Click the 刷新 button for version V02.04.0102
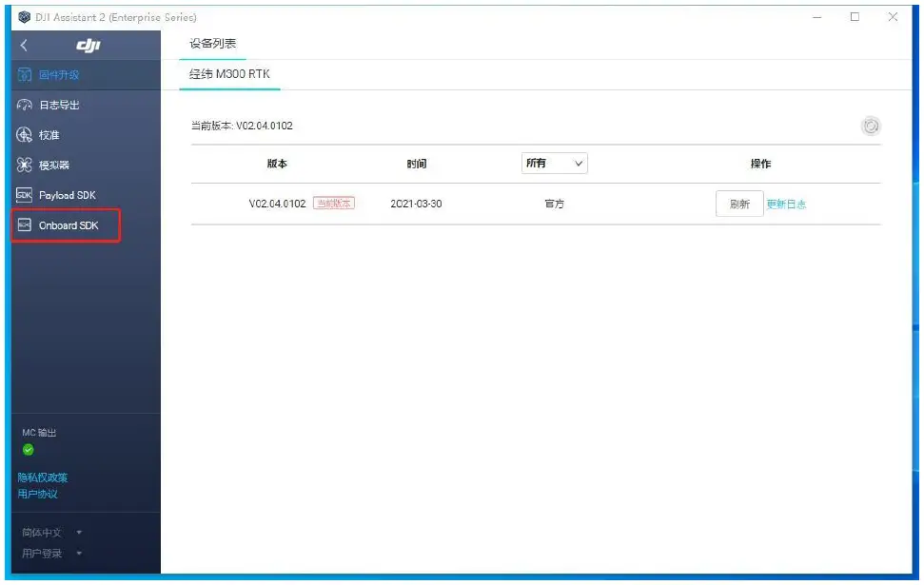924x585 pixels. click(x=739, y=204)
